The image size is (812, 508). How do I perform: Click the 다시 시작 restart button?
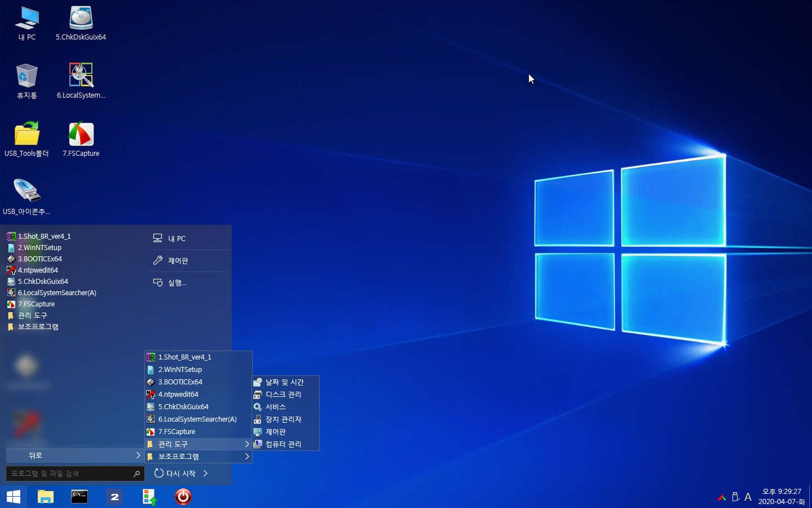tap(175, 474)
